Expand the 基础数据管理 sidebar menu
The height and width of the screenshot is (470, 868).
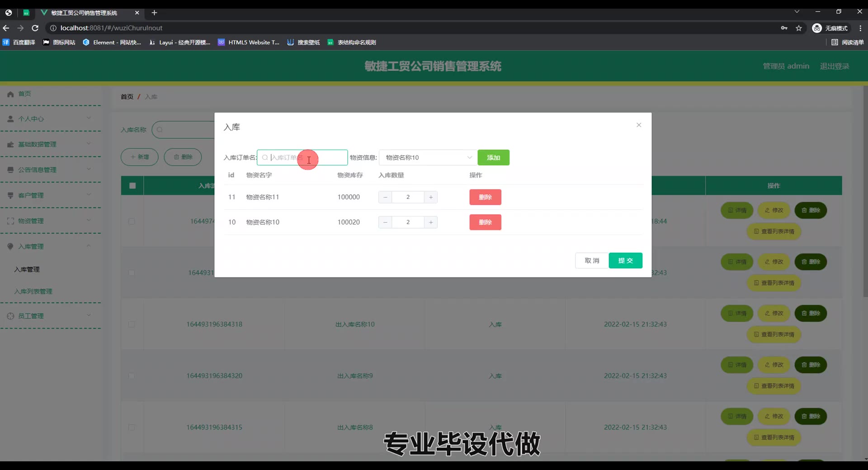tap(50, 144)
